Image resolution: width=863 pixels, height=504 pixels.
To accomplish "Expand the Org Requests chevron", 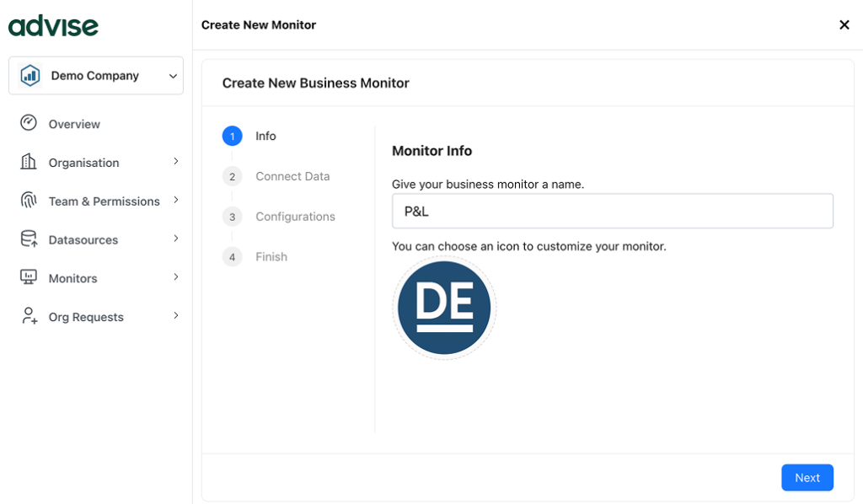I will pyautogui.click(x=175, y=315).
